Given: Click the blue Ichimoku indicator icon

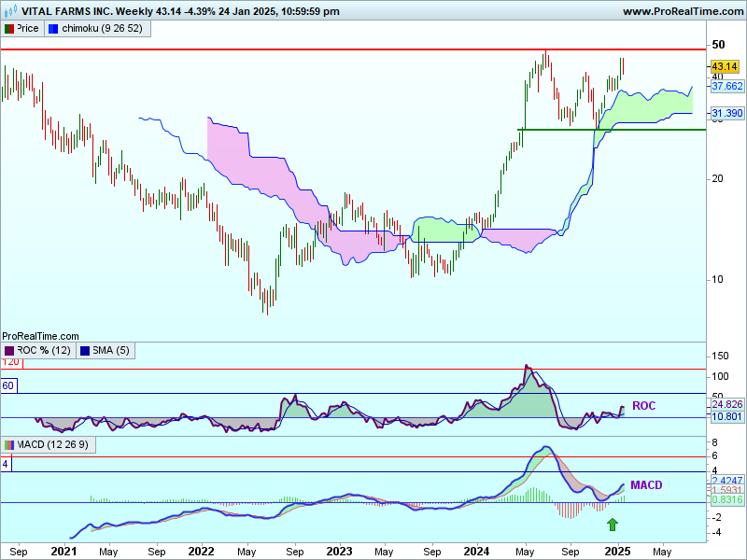Looking at the screenshot, I should tap(54, 29).
